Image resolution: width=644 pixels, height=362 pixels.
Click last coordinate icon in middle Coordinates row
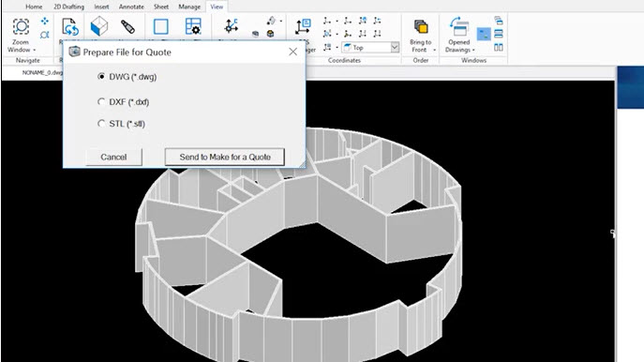377,34
